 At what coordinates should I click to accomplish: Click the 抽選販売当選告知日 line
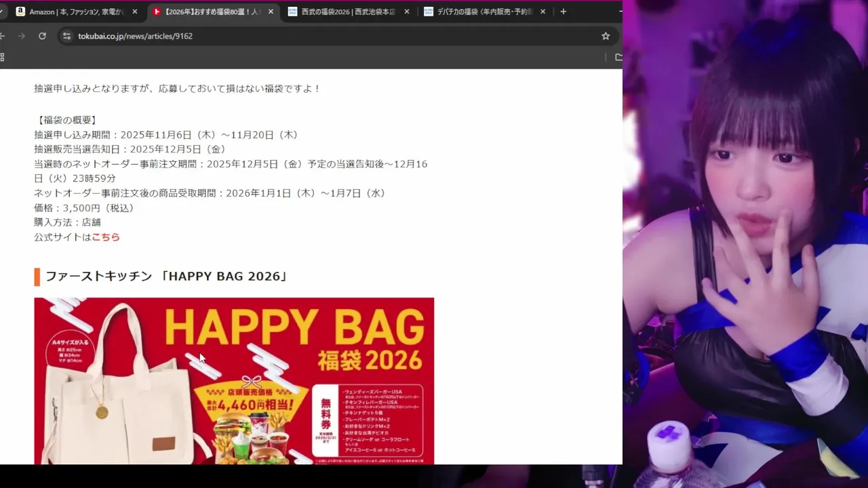click(130, 149)
